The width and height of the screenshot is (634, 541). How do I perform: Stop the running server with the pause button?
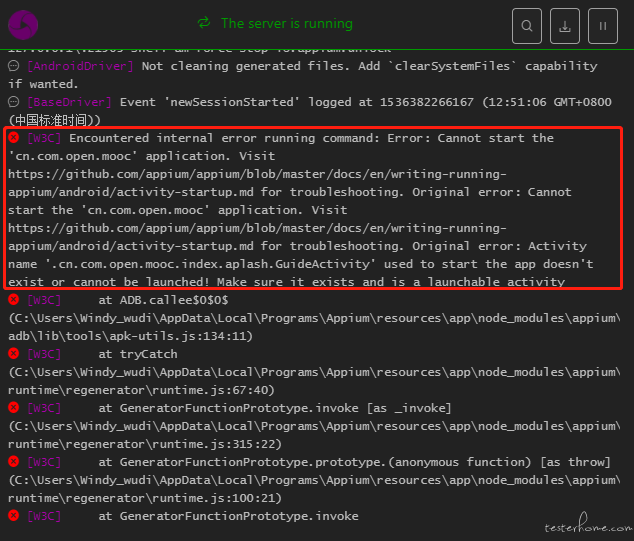[602, 26]
